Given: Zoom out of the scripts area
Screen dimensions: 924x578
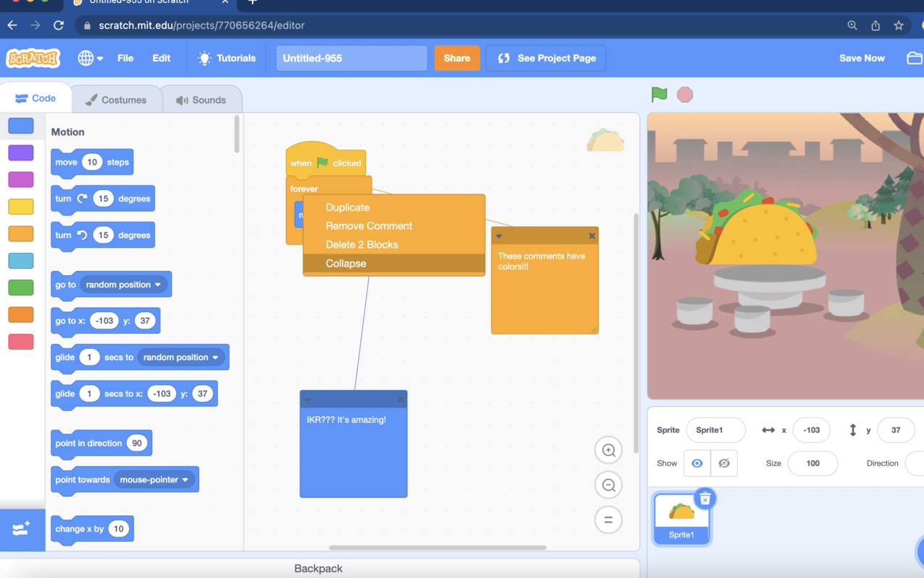Looking at the screenshot, I should pyautogui.click(x=608, y=485).
